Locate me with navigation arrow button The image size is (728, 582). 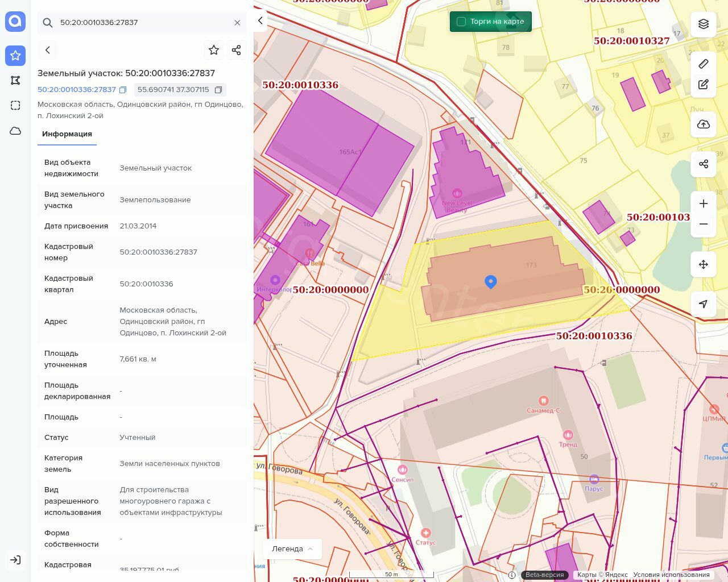pyautogui.click(x=704, y=304)
